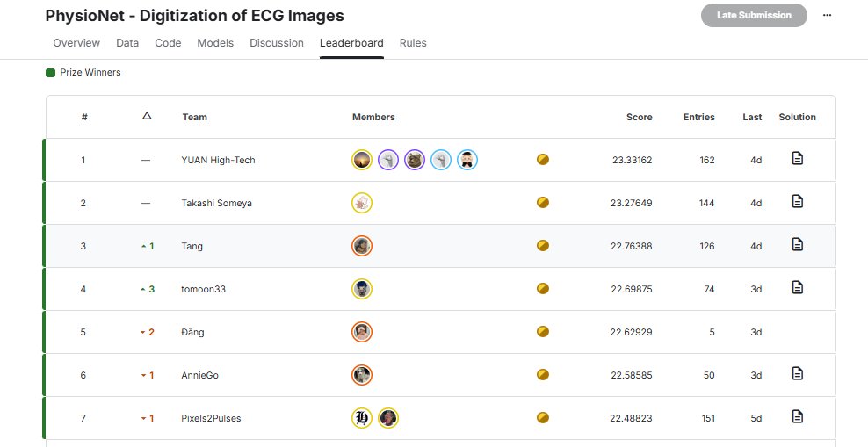Open Đăng member avatar
Screen dimensions: 868x447
tap(362, 332)
